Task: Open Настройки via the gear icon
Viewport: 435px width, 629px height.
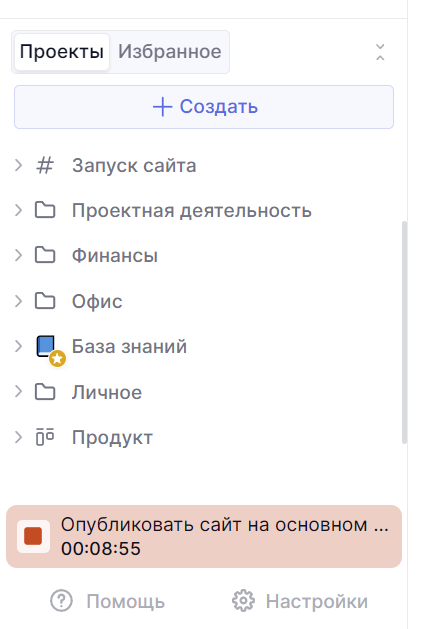Action: point(243,601)
